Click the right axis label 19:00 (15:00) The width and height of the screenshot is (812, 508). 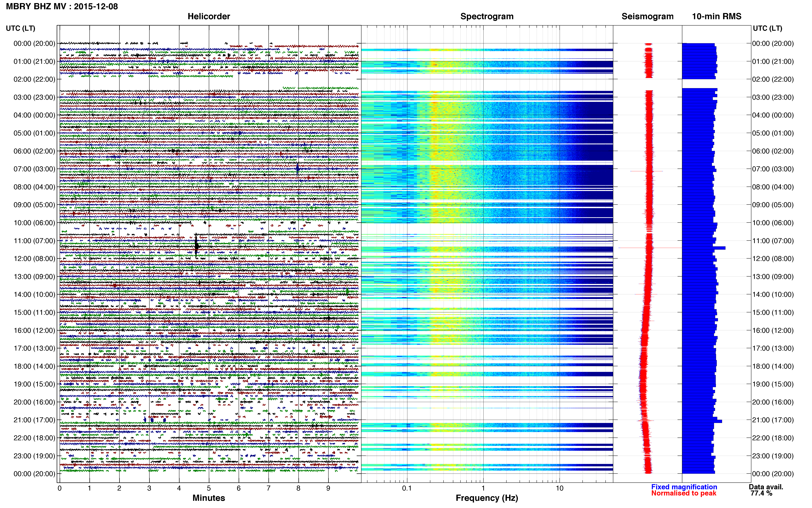click(x=773, y=384)
